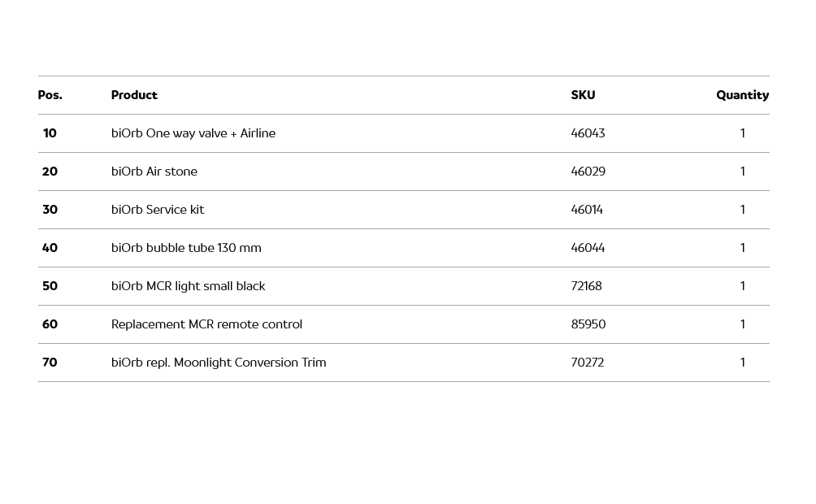Click SKU number 46044
This screenshot has height=504, width=816.
(588, 248)
